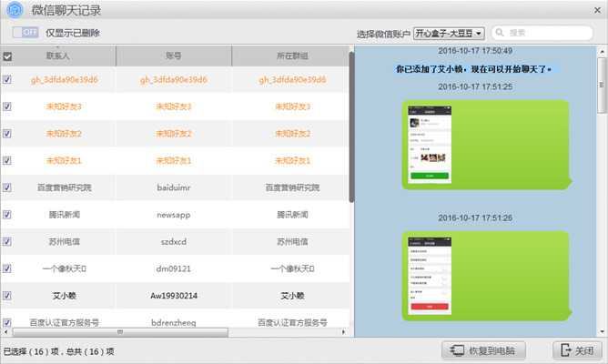Click the chat panel scroll-down arrow
The height and width of the screenshot is (364, 608).
click(603, 332)
